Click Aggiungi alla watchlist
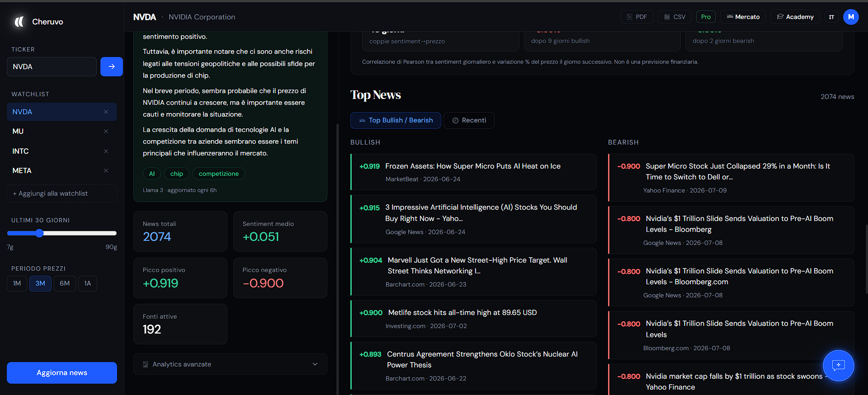Screen dimensions: 868x395 [62, 193]
